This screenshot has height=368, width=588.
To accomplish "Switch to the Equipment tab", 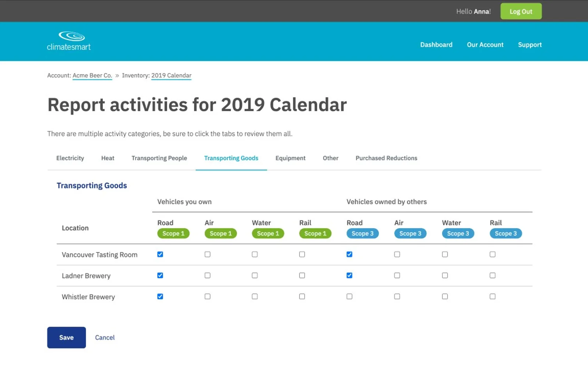I will point(290,158).
